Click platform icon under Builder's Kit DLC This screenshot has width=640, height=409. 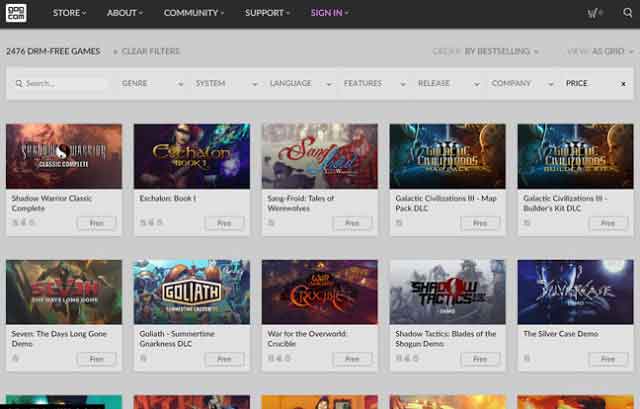527,223
